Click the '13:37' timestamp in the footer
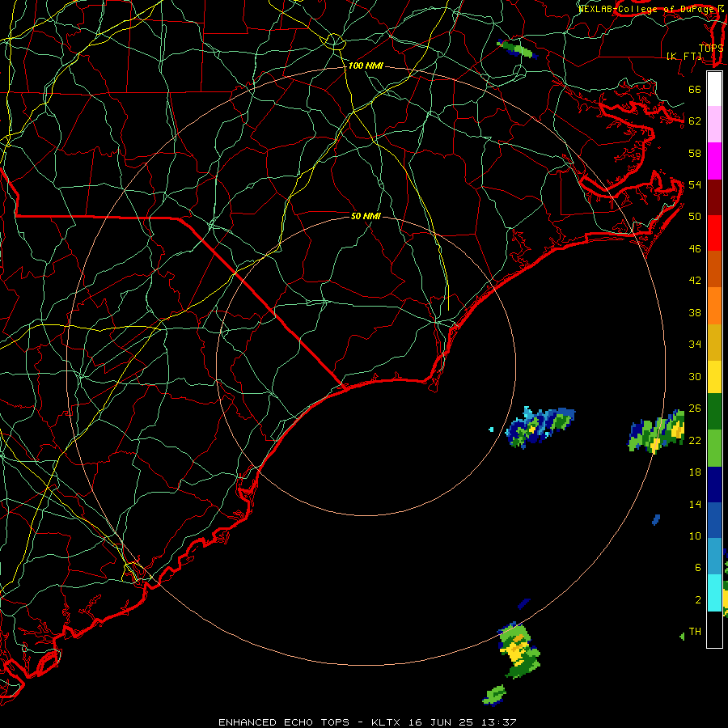This screenshot has height=728, width=728. (499, 722)
